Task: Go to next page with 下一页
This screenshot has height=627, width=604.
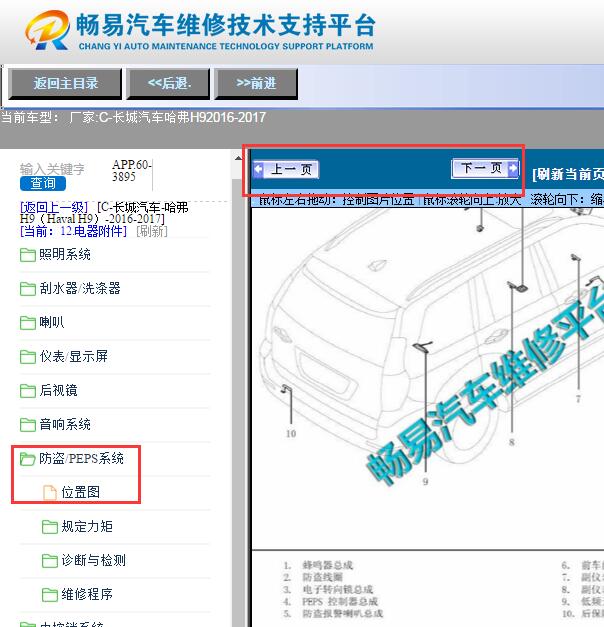Action: (485, 168)
